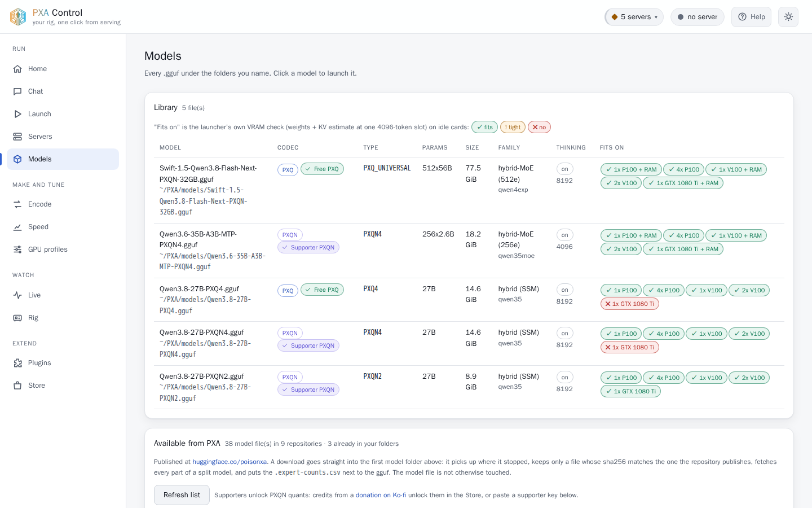Click the Speed chart icon

click(17, 227)
